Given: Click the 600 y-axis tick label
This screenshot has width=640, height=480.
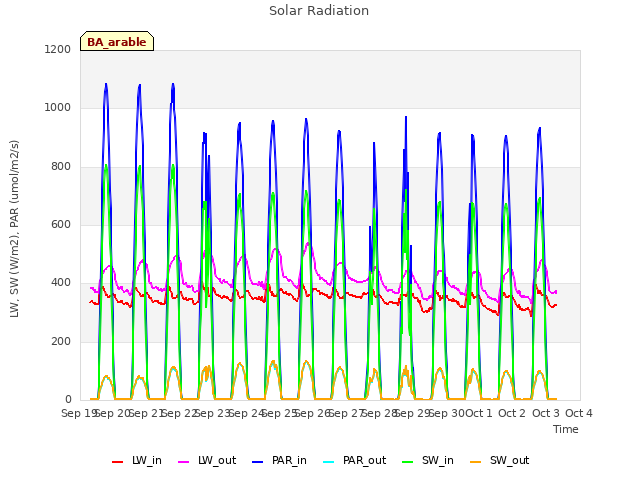Looking at the screenshot, I should 61,224.
